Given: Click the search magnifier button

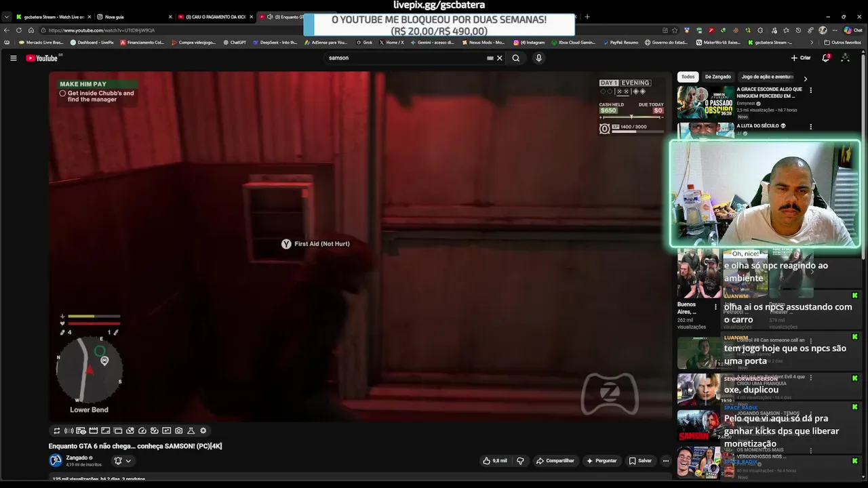Looking at the screenshot, I should (516, 58).
